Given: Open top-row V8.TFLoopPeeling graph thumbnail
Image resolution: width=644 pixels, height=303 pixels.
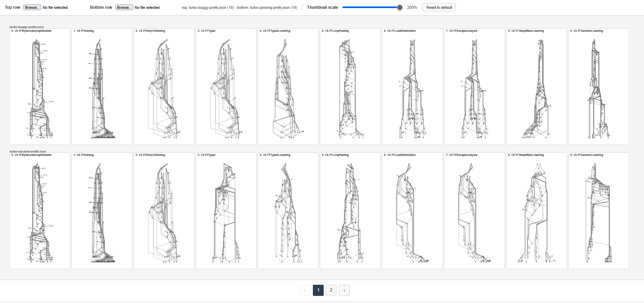Looking at the screenshot, I should (x=350, y=87).
